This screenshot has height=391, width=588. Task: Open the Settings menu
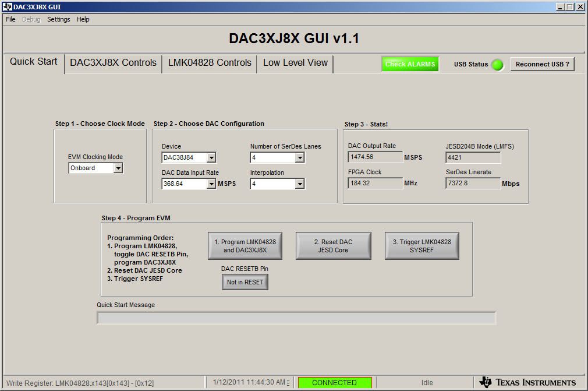point(58,19)
